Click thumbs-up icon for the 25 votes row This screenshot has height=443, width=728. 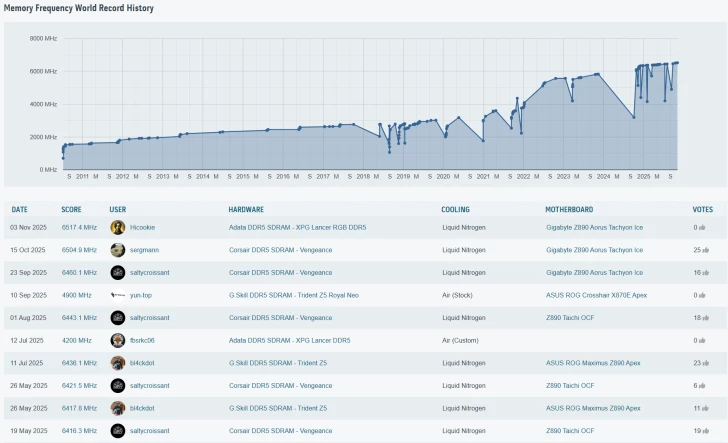(704, 250)
